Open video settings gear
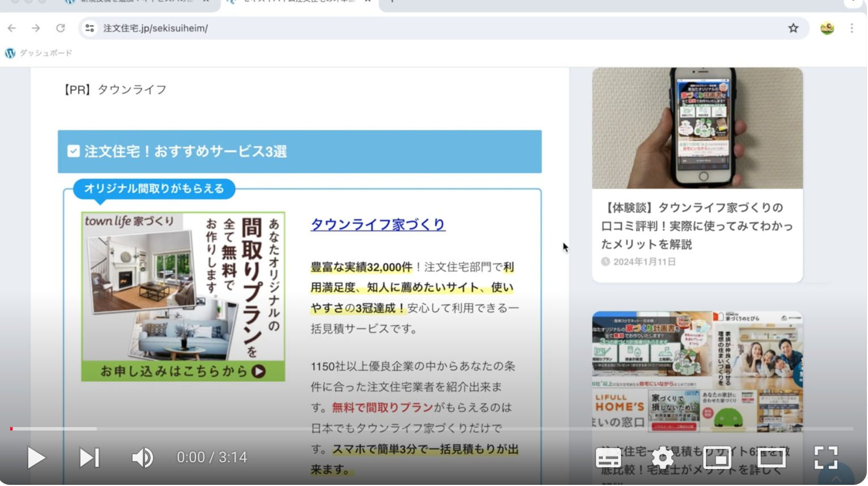The height and width of the screenshot is (486, 868). click(x=662, y=458)
